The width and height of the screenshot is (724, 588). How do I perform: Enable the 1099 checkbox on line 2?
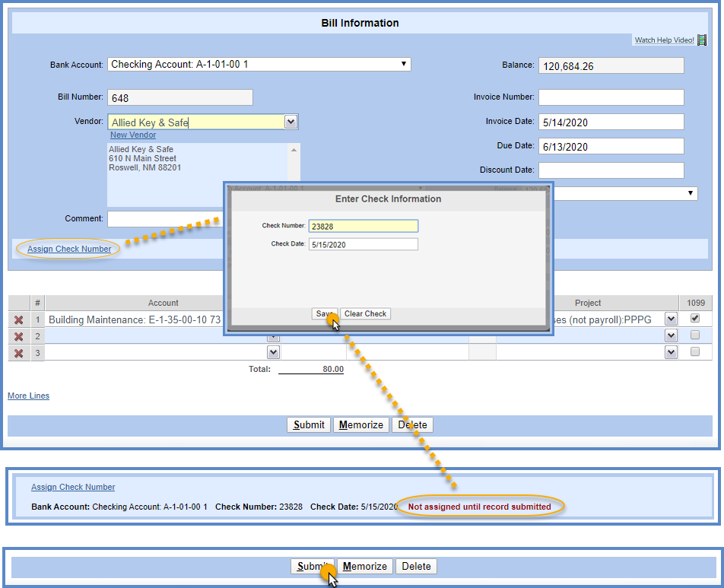[x=694, y=335]
